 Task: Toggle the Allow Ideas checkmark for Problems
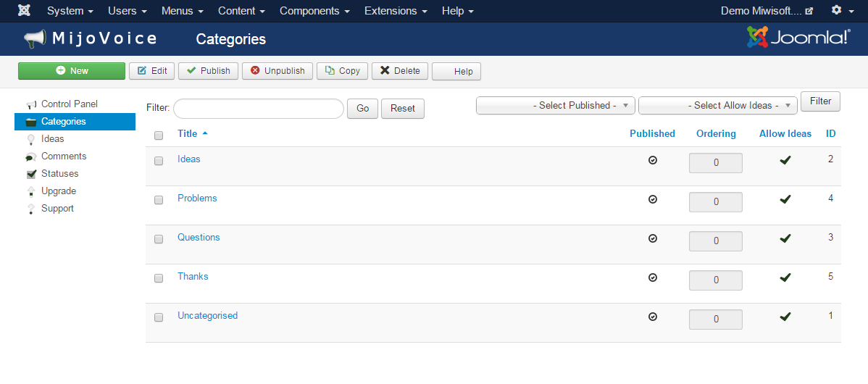[x=785, y=199]
